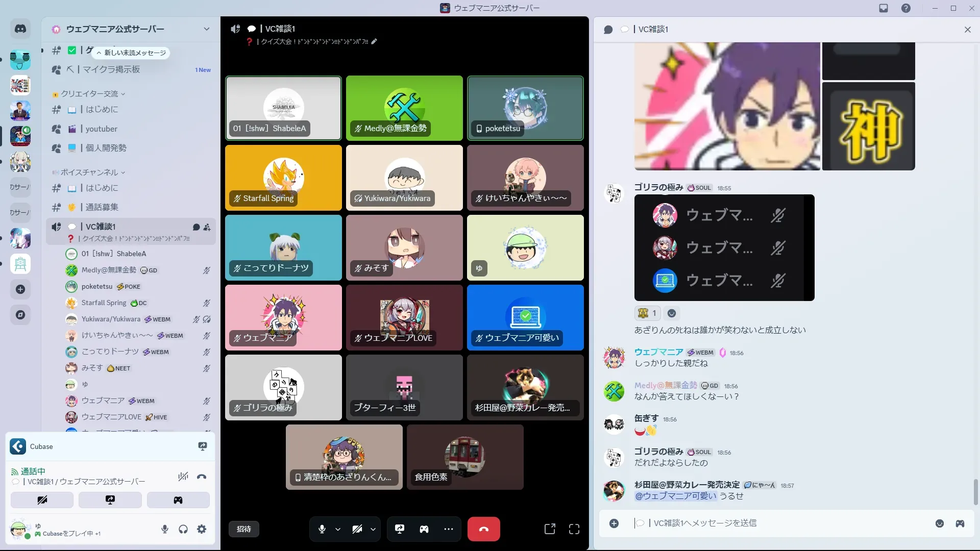Expand the server name header dropdown
The image size is (980, 551).
(x=206, y=29)
